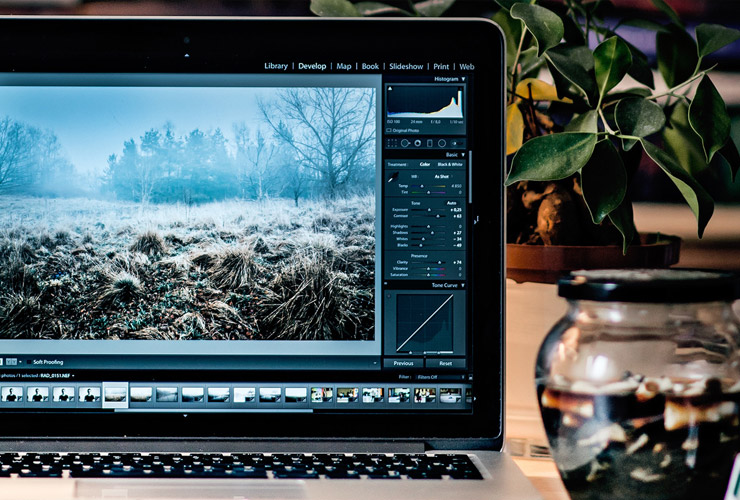Click the Blacks slider handle

[x=421, y=245]
